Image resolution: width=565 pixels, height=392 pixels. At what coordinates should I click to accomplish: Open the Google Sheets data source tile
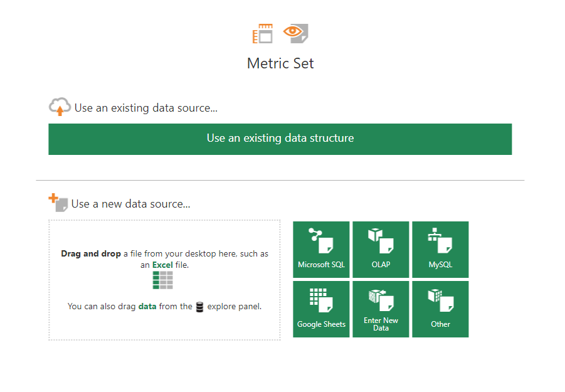[321, 309]
